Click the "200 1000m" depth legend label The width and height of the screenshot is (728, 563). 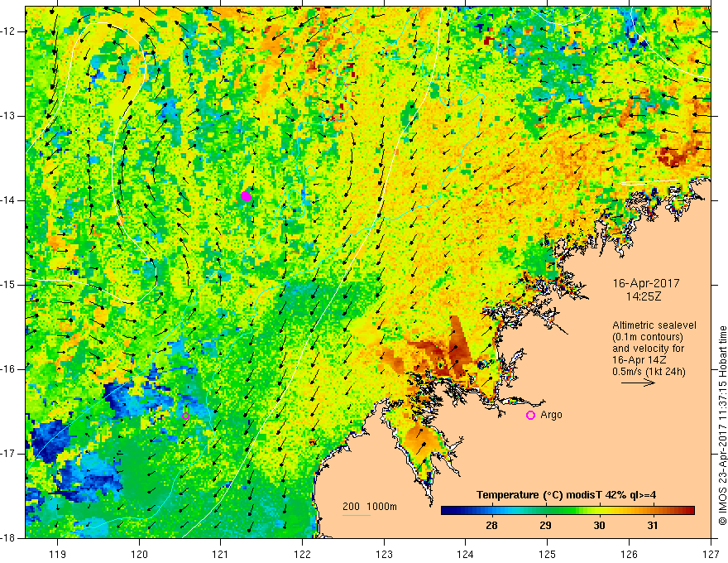370,507
